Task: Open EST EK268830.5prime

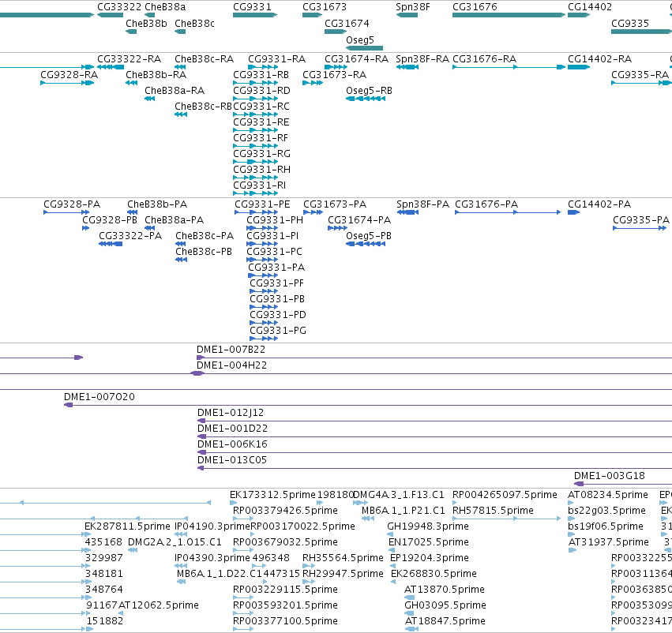Action: 434,574
